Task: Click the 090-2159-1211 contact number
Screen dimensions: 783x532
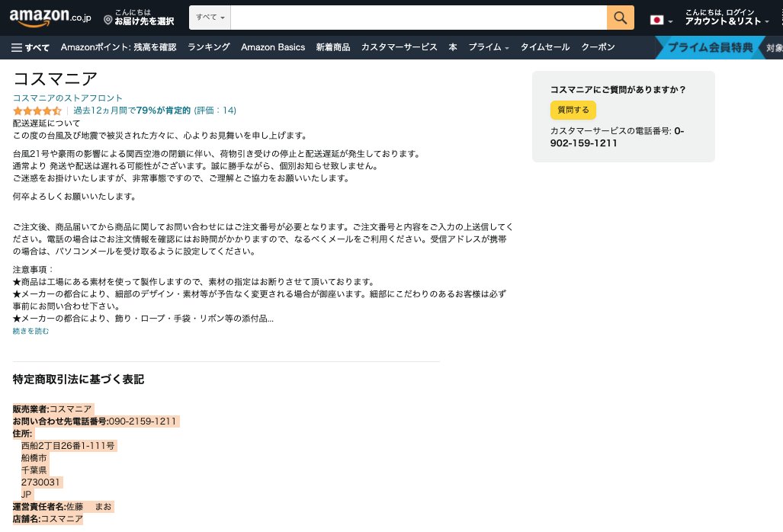Action: click(x=143, y=421)
